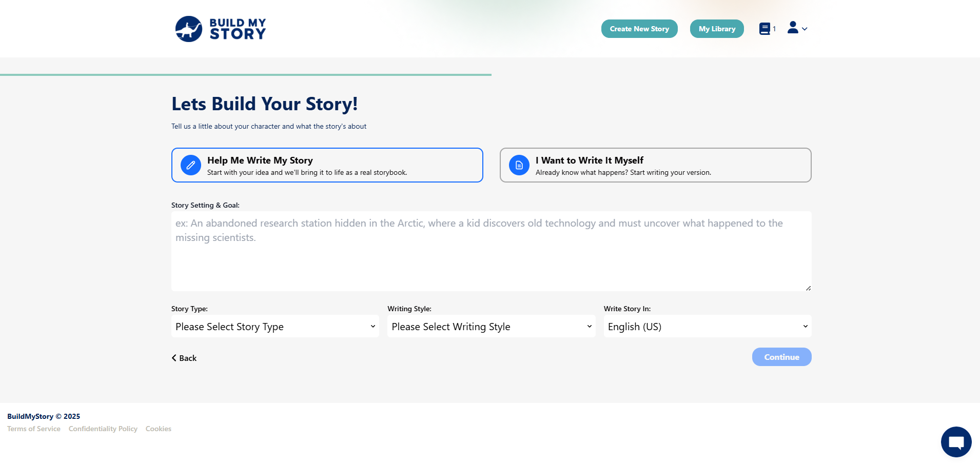Open the book credits icon in header
This screenshot has width=980, height=465.
765,29
